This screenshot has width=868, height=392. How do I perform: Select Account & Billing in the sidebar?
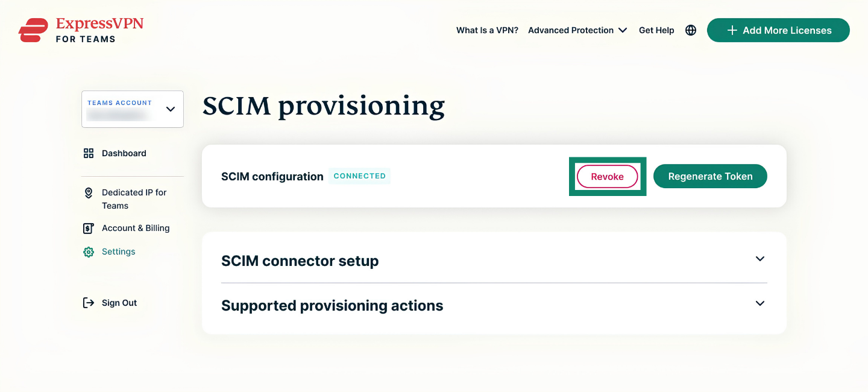136,228
